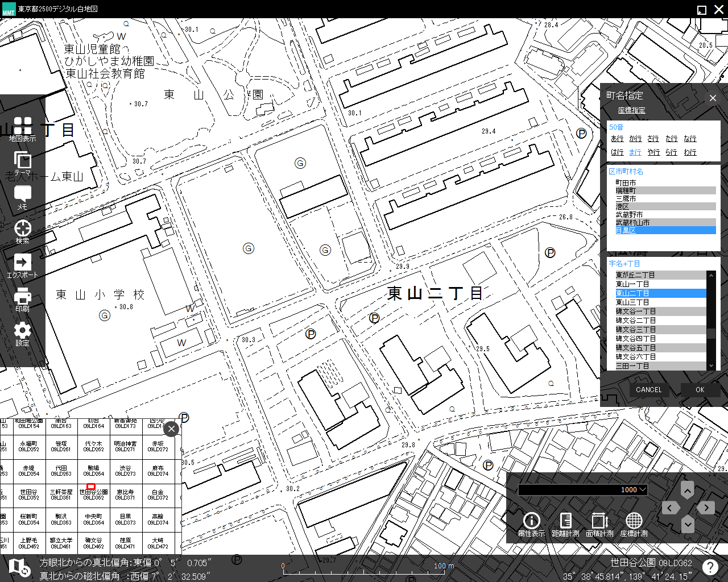Open the 地図表示 panel in the sidebar
728x582 pixels.
point(22,127)
